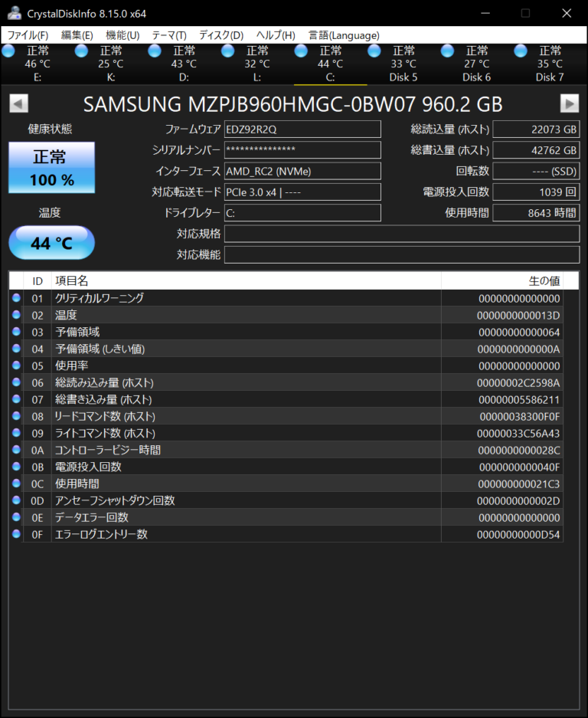Open the テーマ(T) menu
This screenshot has width=588, height=718.
coord(169,35)
